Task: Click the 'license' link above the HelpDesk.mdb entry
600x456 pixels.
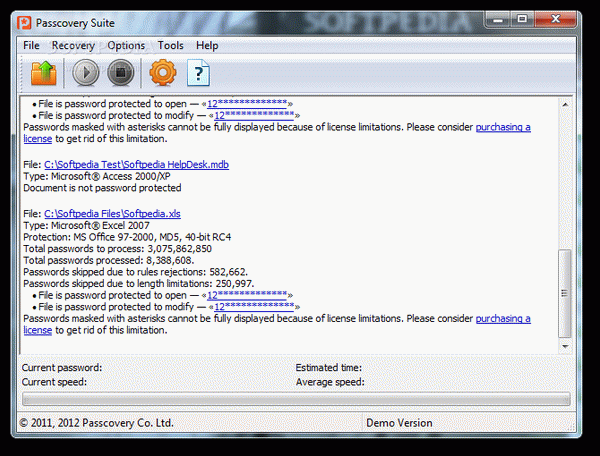Action: (x=38, y=139)
